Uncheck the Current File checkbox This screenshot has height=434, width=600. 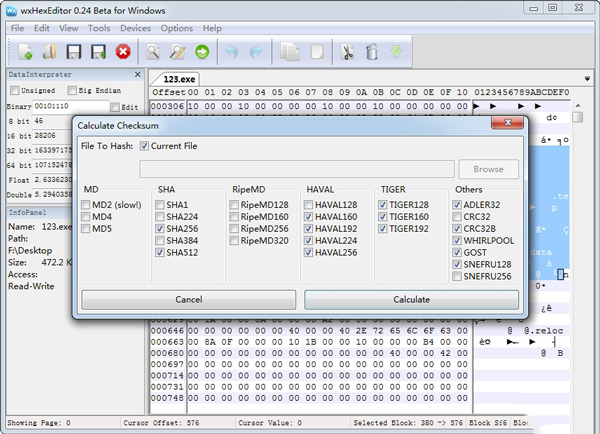(145, 147)
